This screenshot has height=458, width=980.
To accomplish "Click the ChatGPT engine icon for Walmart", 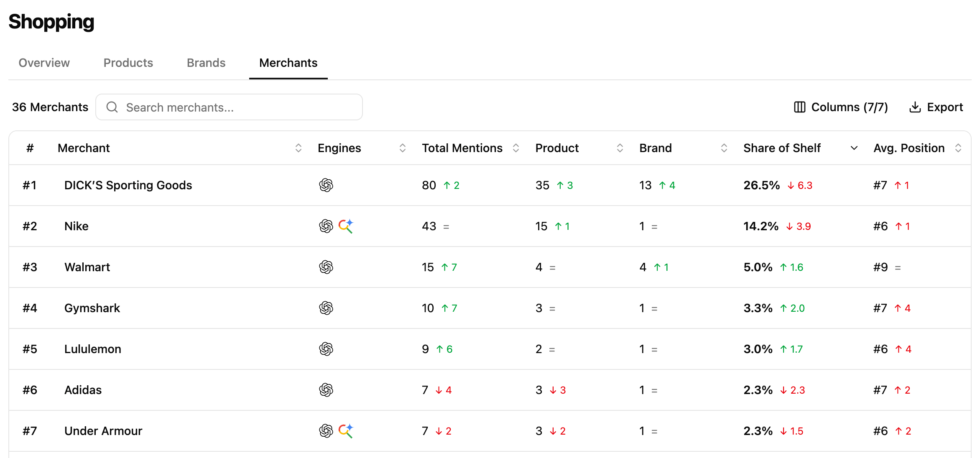I will (326, 267).
